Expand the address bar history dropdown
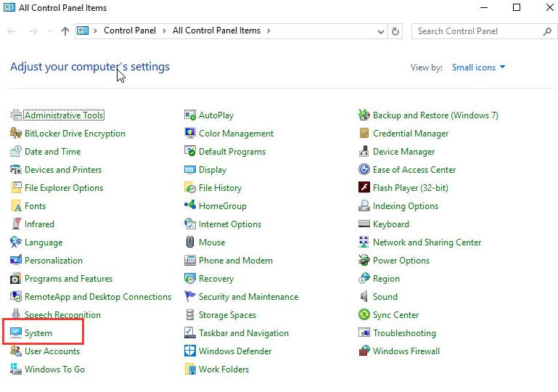This screenshot has height=392, width=558. point(380,32)
